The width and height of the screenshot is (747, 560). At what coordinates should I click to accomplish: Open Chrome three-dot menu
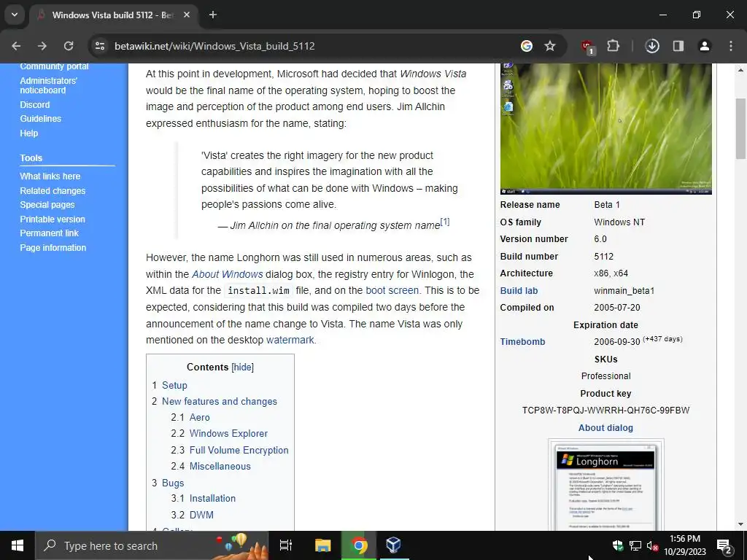coord(731,46)
